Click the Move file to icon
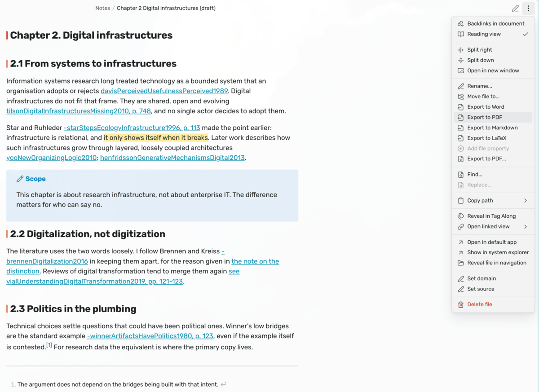Screen dimensions: 539x392 point(460,97)
